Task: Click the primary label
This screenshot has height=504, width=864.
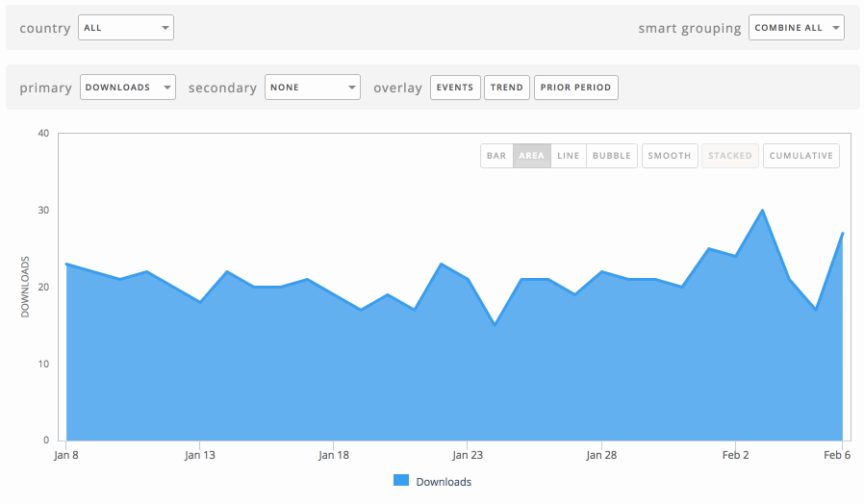Action: coord(46,88)
